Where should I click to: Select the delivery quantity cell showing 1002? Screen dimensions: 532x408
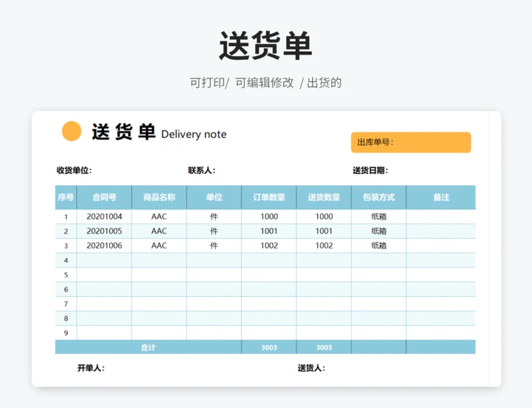pos(324,246)
